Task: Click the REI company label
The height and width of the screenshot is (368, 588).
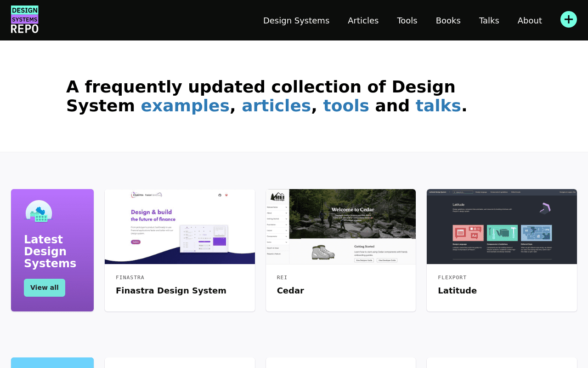Action: point(282,277)
